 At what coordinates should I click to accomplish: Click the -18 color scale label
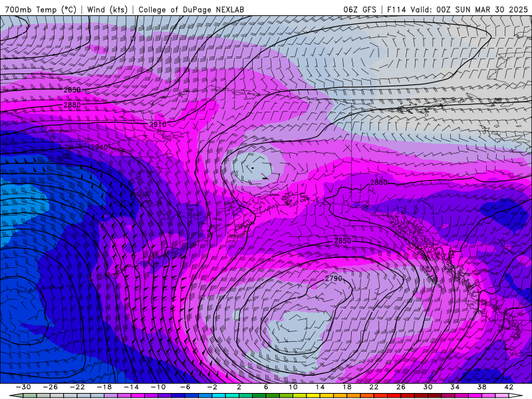(104, 387)
